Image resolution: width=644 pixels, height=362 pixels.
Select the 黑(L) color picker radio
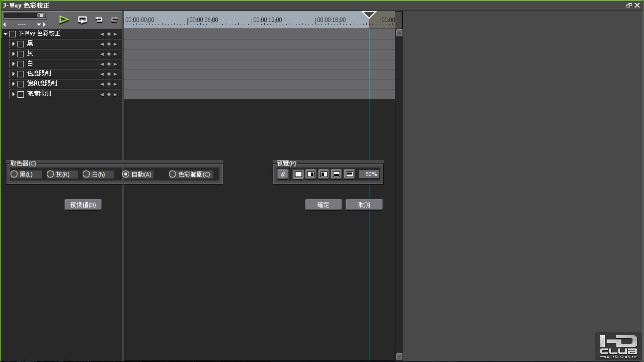[x=22, y=174]
